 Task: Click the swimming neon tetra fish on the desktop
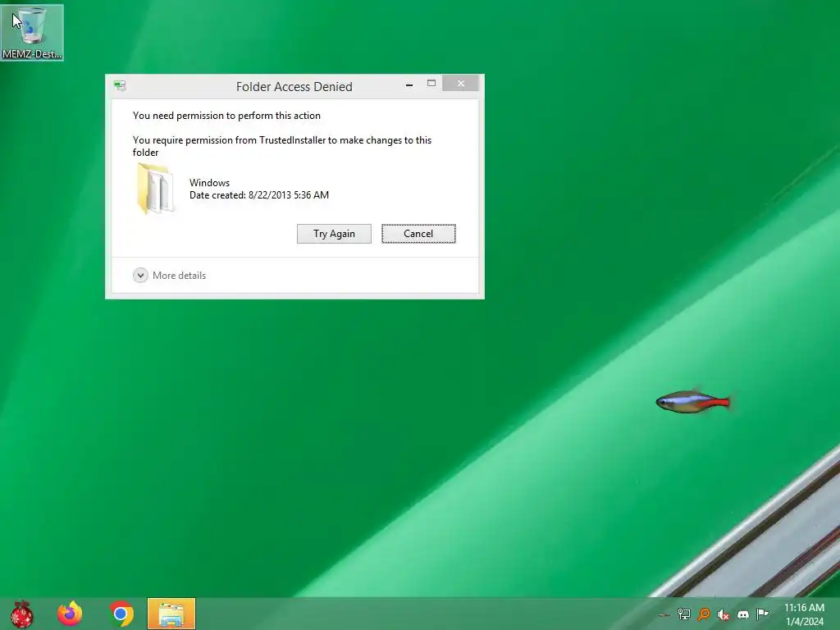click(693, 401)
